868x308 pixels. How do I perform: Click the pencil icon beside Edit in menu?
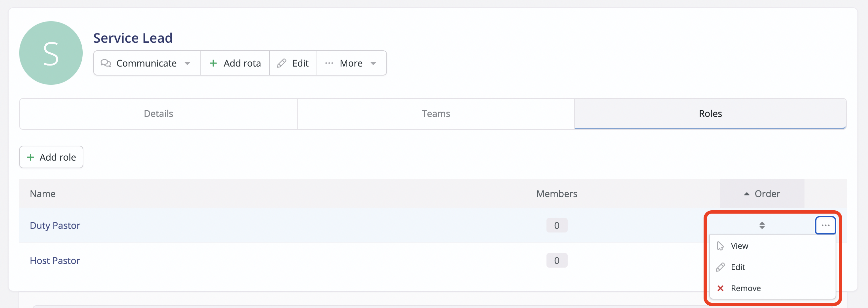coord(720,267)
